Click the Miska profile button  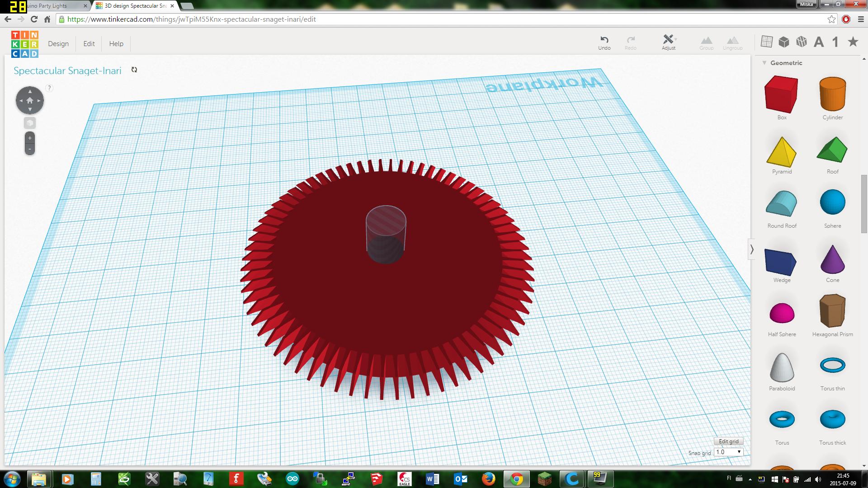coord(806,4)
